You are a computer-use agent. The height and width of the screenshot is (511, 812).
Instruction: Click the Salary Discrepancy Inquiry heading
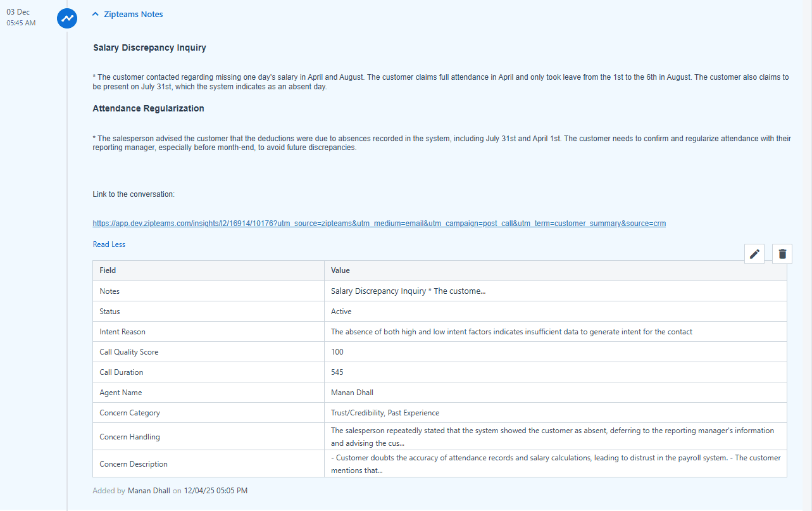149,47
